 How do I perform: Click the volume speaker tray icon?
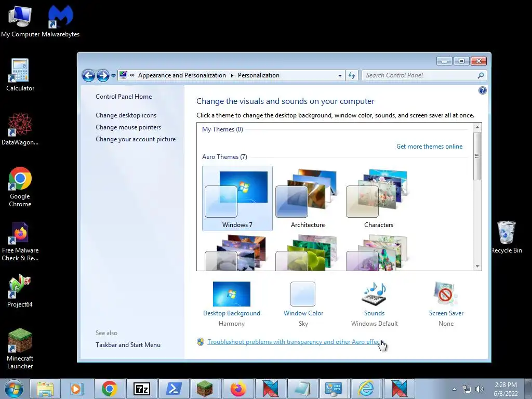pyautogui.click(x=479, y=389)
